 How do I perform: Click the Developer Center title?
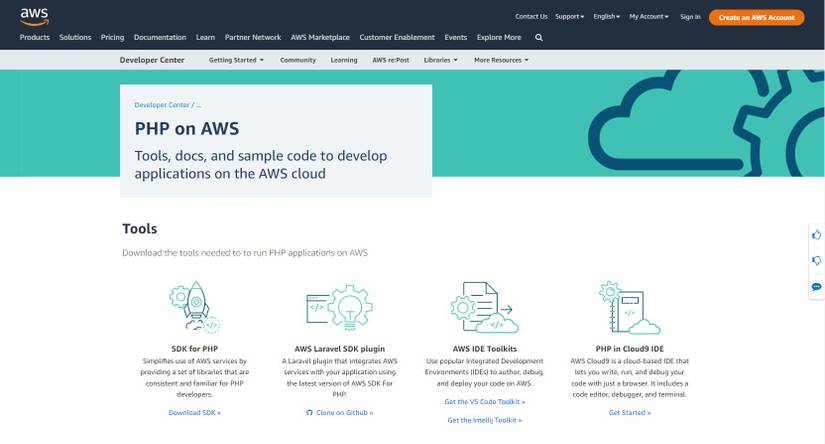pyautogui.click(x=152, y=60)
